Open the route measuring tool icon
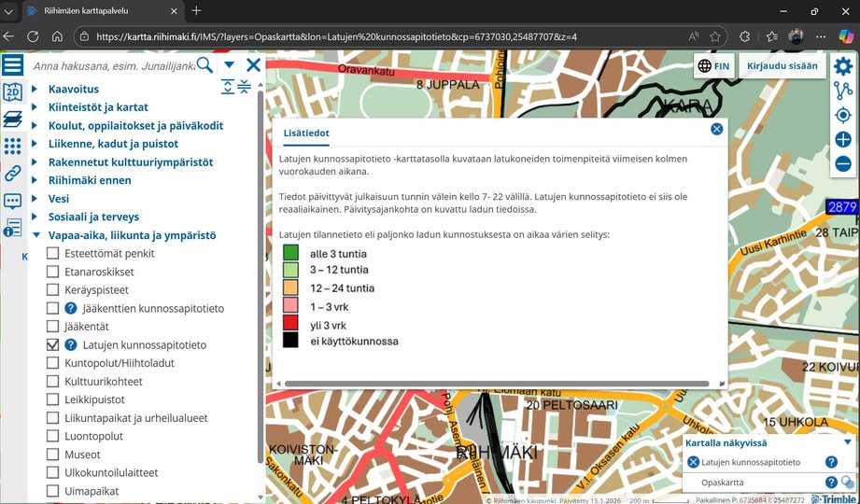Image resolution: width=860 pixels, height=504 pixels. (x=843, y=91)
